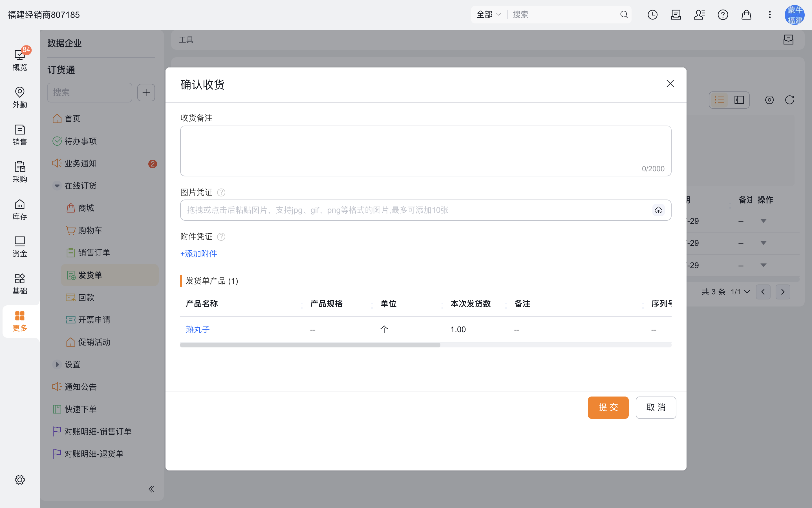Open 采购 in left rail

point(20,172)
